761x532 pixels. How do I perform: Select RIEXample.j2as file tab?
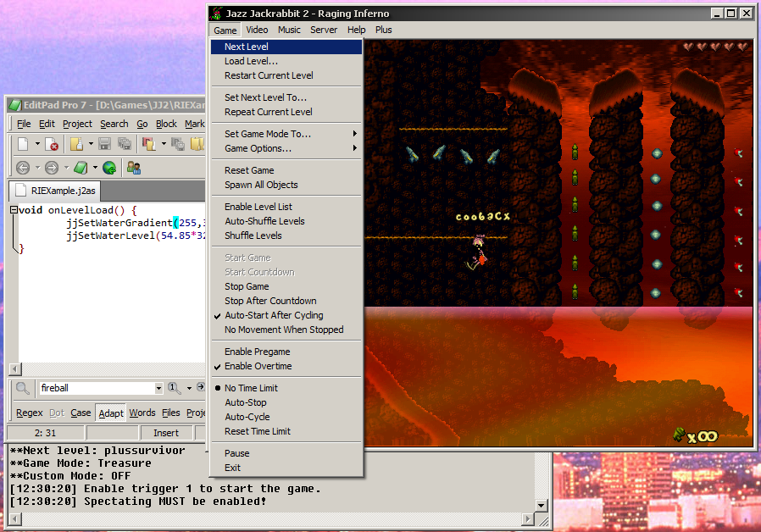pyautogui.click(x=55, y=191)
